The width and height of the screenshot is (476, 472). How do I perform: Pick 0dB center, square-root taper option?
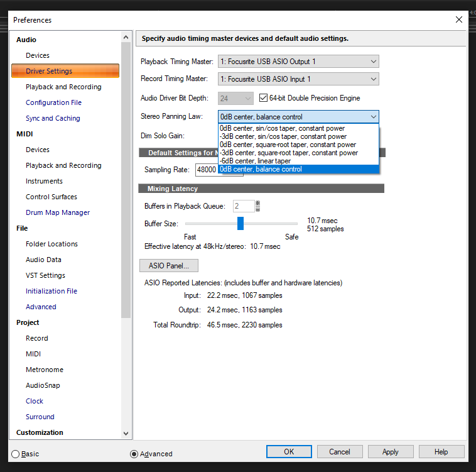(288, 145)
